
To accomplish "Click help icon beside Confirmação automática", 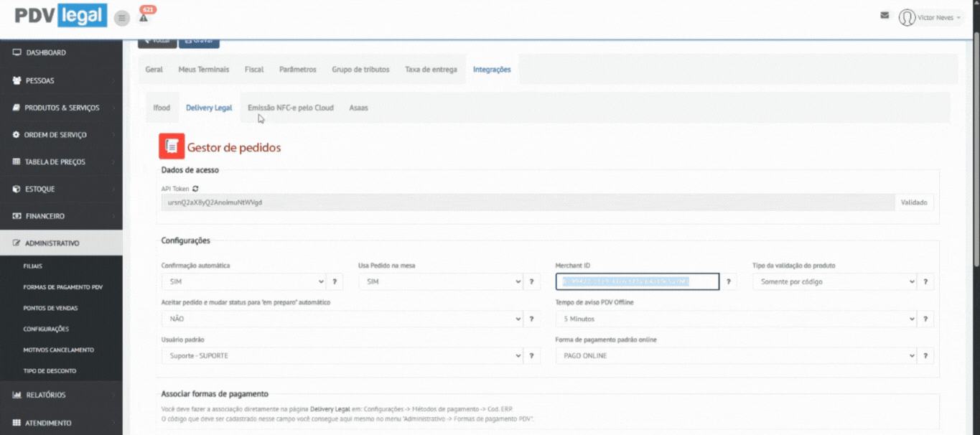I will pos(334,282).
